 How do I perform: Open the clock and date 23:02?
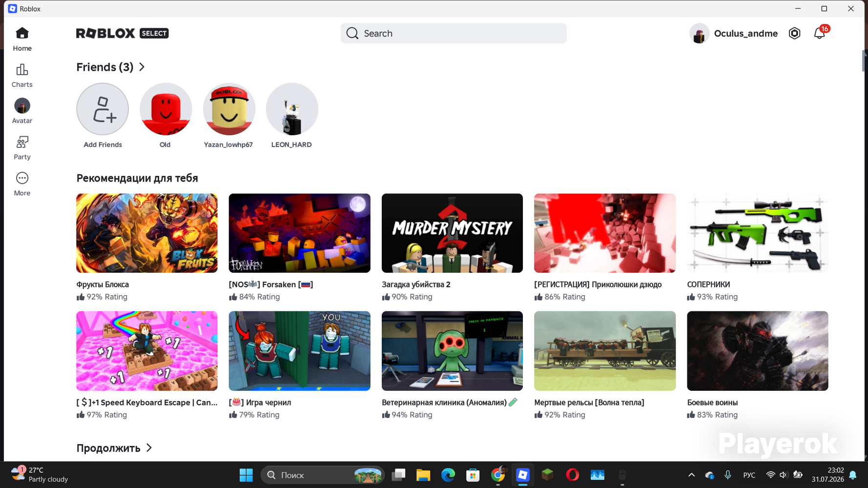point(828,475)
